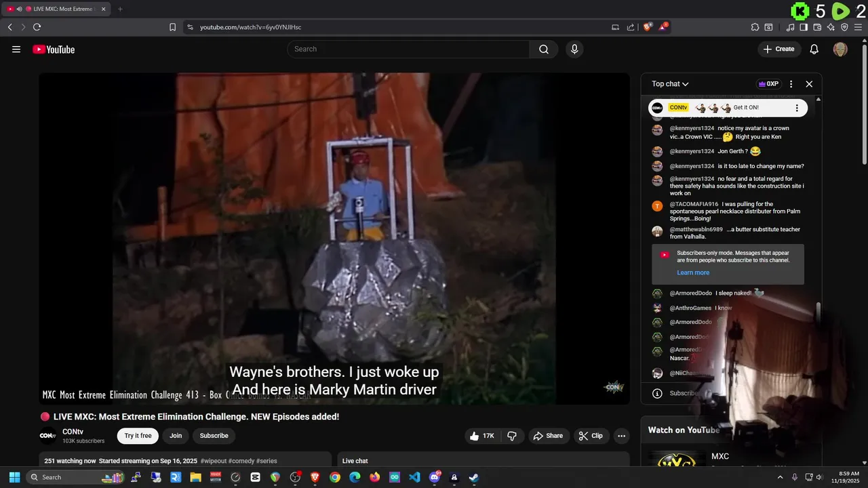
Task: Click the Windows taskbar Search box
Action: click(75, 477)
